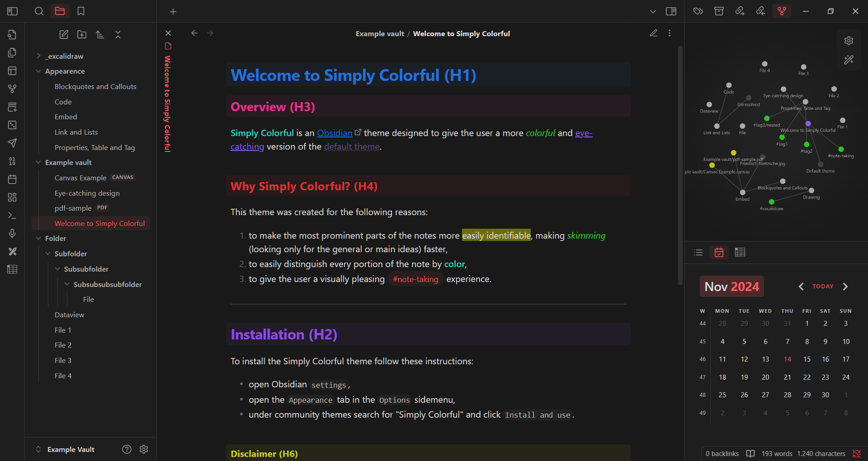
Task: Click the paper plane ribbon icon
Action: 12,143
